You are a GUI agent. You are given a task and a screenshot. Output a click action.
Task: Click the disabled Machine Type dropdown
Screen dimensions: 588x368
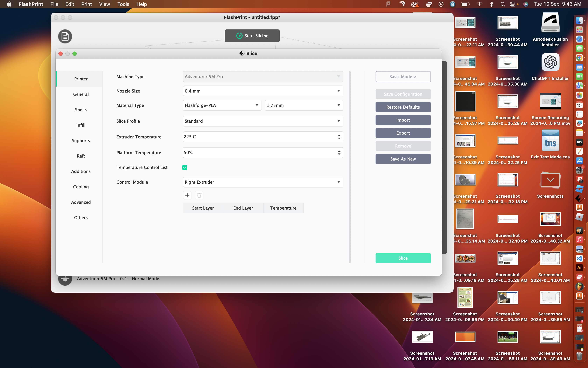pos(263,77)
